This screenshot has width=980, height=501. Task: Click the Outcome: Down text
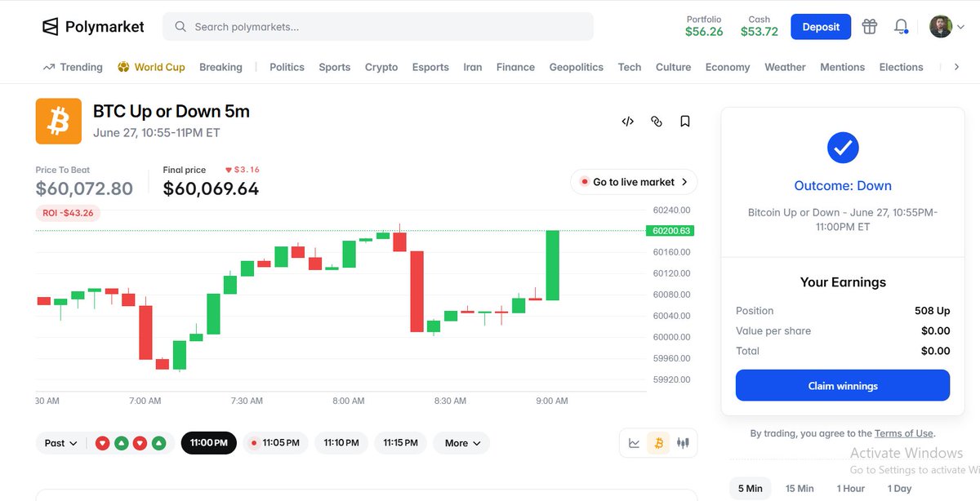pyautogui.click(x=843, y=186)
